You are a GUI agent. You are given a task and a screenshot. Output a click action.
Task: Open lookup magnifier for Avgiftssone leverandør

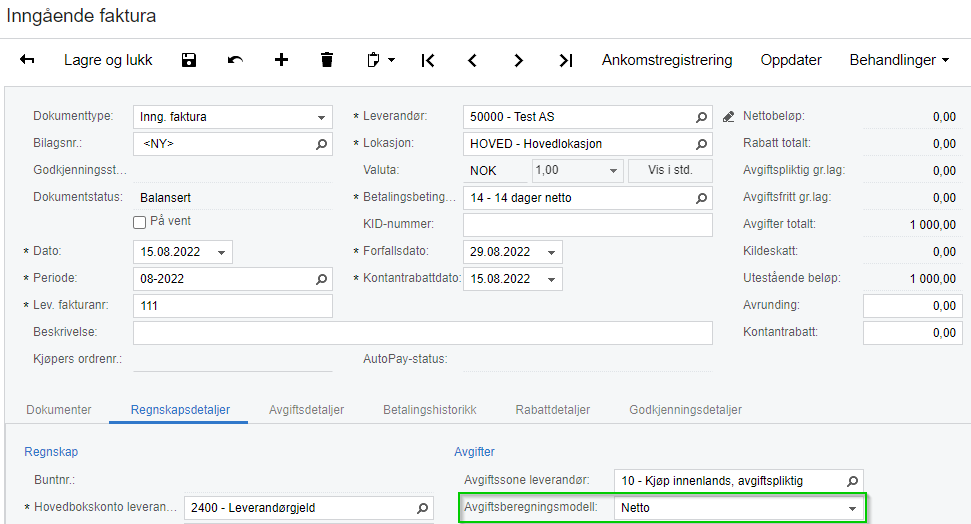point(852,481)
